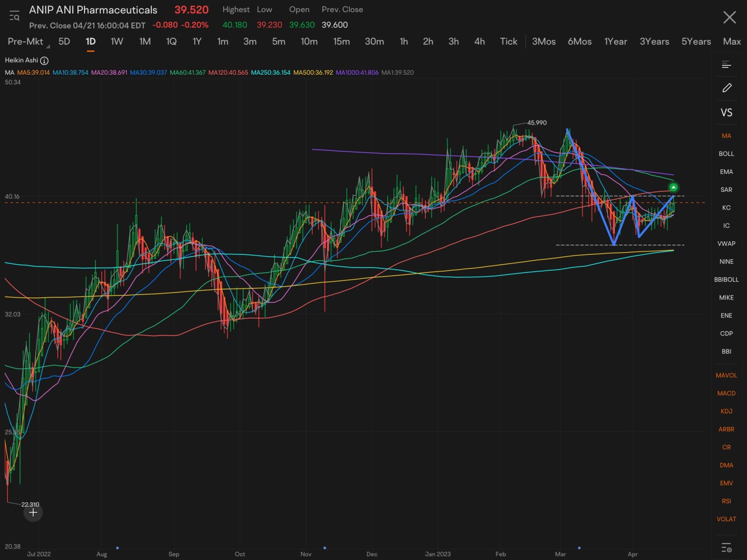Image resolution: width=747 pixels, height=560 pixels.
Task: Enable the KC indicator
Action: click(x=726, y=208)
